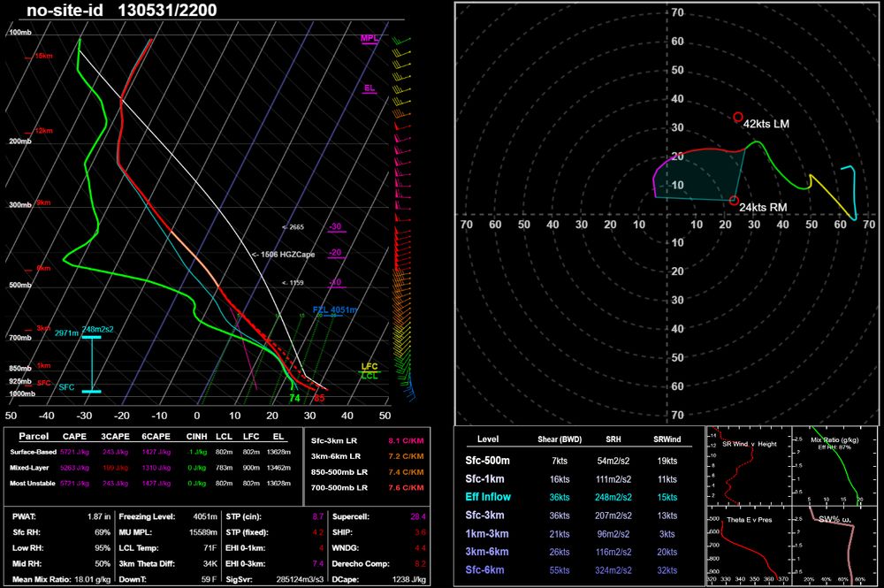Click the 7.6 C/KM lapse rate value
884x588 pixels.
coord(406,488)
